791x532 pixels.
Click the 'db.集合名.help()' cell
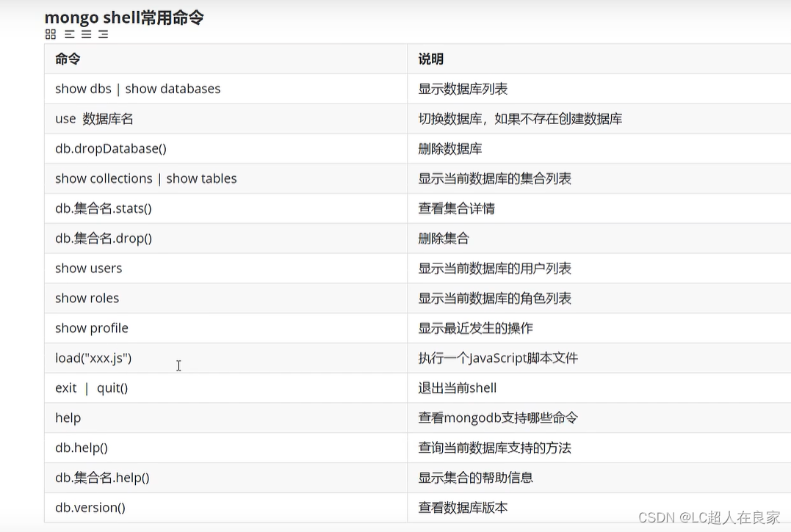[226, 478]
